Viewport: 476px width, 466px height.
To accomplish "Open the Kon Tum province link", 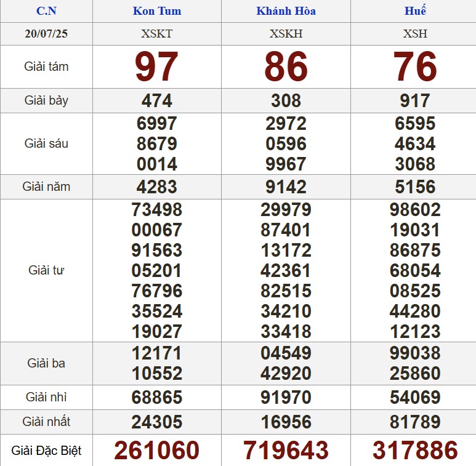I will (x=156, y=11).
